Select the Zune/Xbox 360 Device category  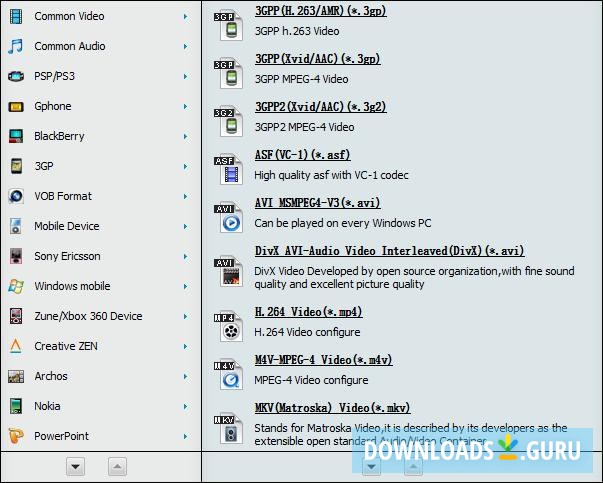[x=88, y=316]
